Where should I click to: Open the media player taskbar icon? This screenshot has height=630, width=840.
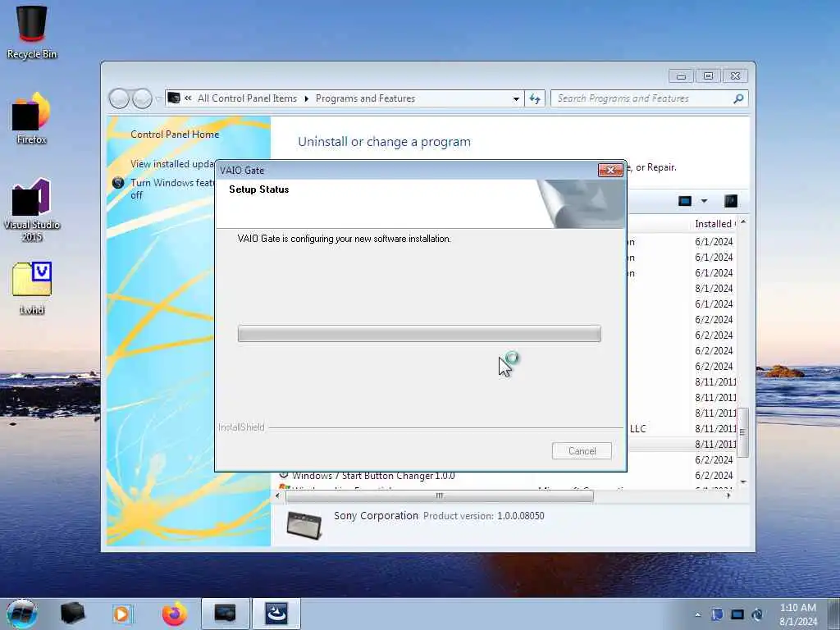122,614
